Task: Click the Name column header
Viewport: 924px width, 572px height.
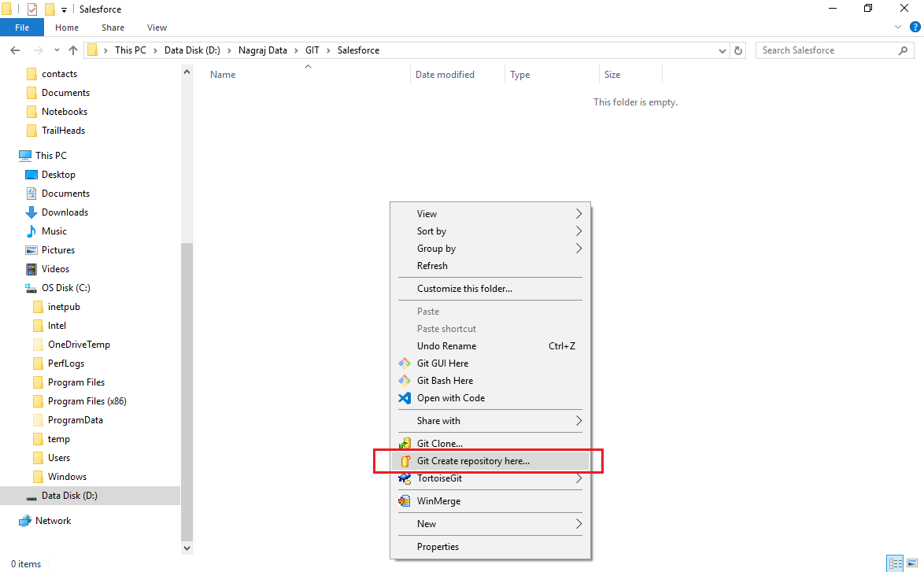Action: coord(308,75)
